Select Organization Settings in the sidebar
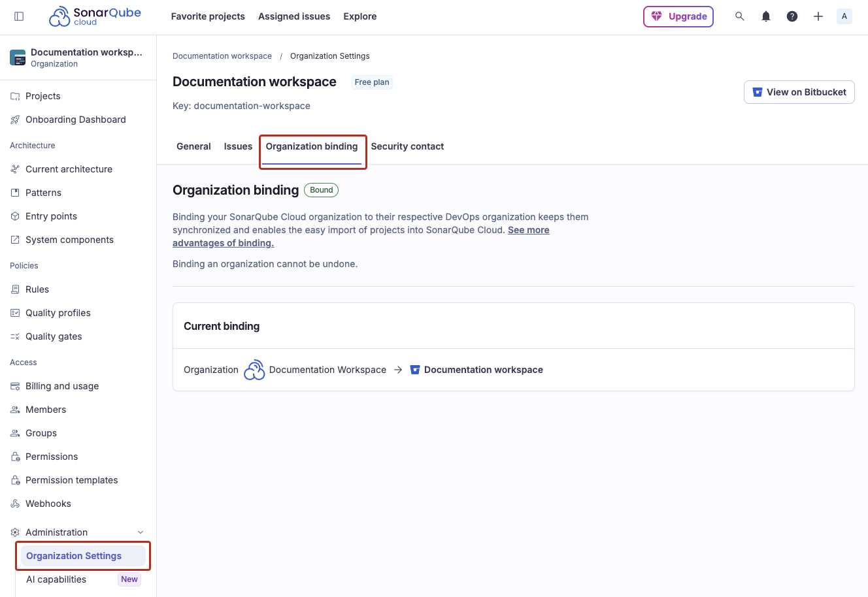The image size is (868, 597). (x=83, y=556)
